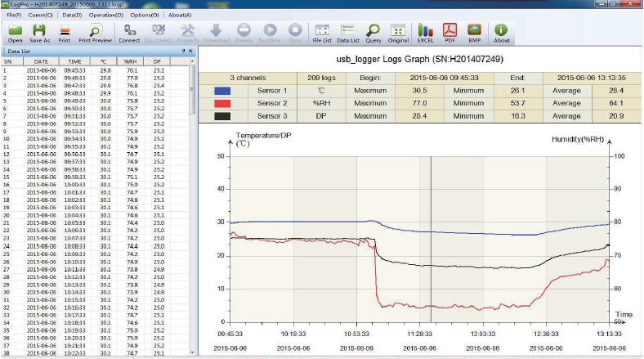Open the Operation(O) menu
Screen dimensions: 644x359
click(x=101, y=15)
